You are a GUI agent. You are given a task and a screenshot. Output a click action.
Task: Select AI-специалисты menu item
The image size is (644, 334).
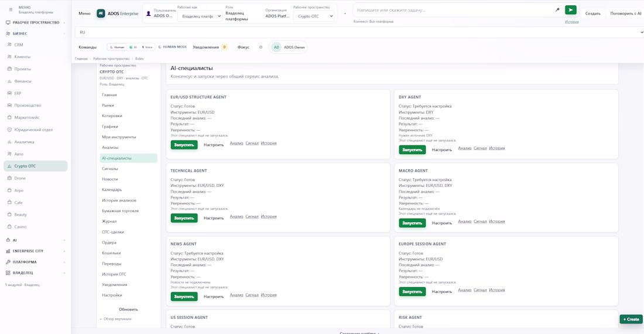tap(129, 158)
